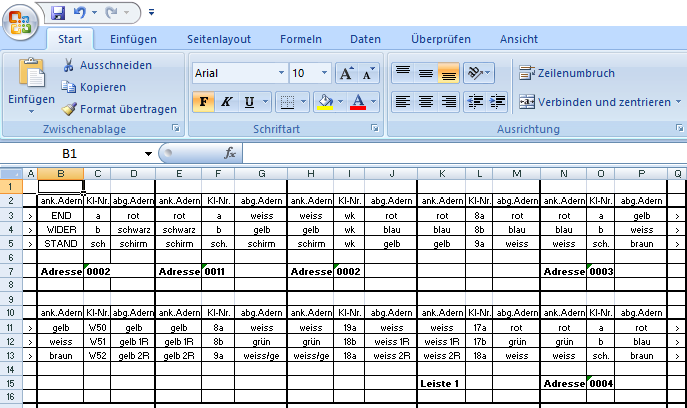The image size is (687, 408).
Task: Open the borders dropdown arrow
Action: 303,102
